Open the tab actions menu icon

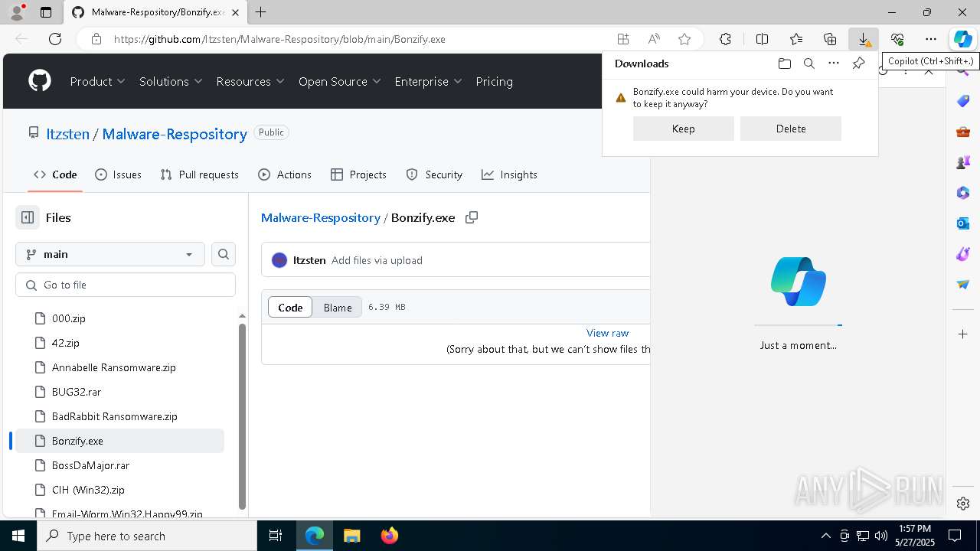[x=46, y=12]
